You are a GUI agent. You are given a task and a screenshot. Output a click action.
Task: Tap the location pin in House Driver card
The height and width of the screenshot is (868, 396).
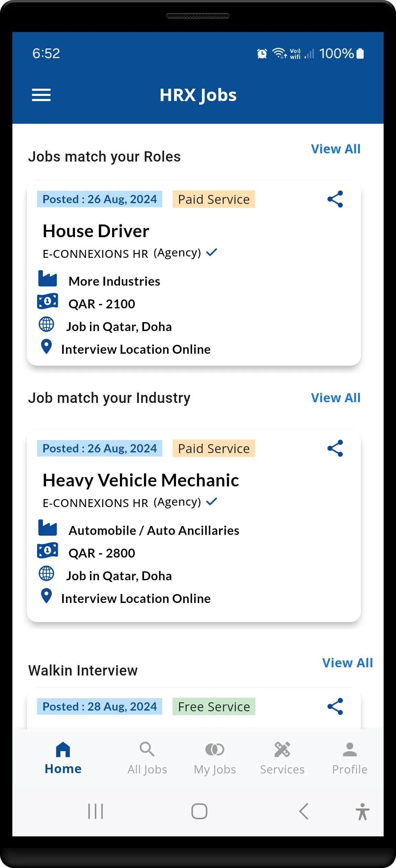pos(46,347)
